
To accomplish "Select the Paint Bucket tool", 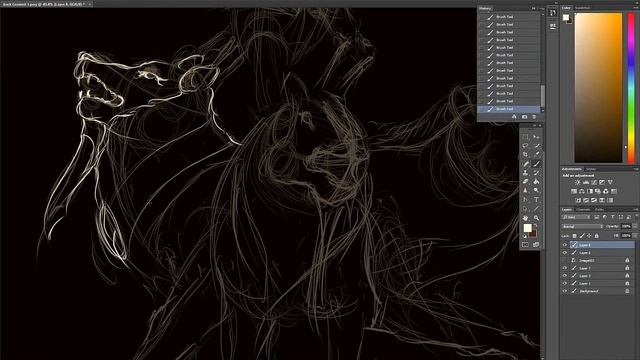I will pyautogui.click(x=536, y=182).
